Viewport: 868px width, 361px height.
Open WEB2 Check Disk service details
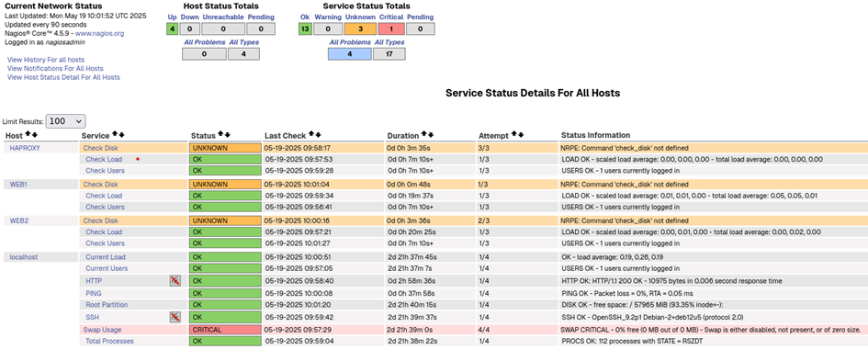click(101, 220)
